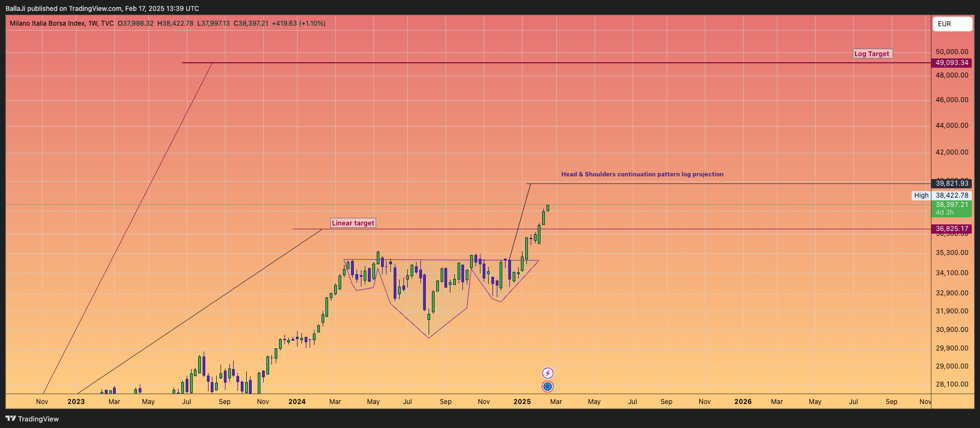The image size is (980, 428).
Task: Click the 2024 label on time axis
Action: pos(297,402)
